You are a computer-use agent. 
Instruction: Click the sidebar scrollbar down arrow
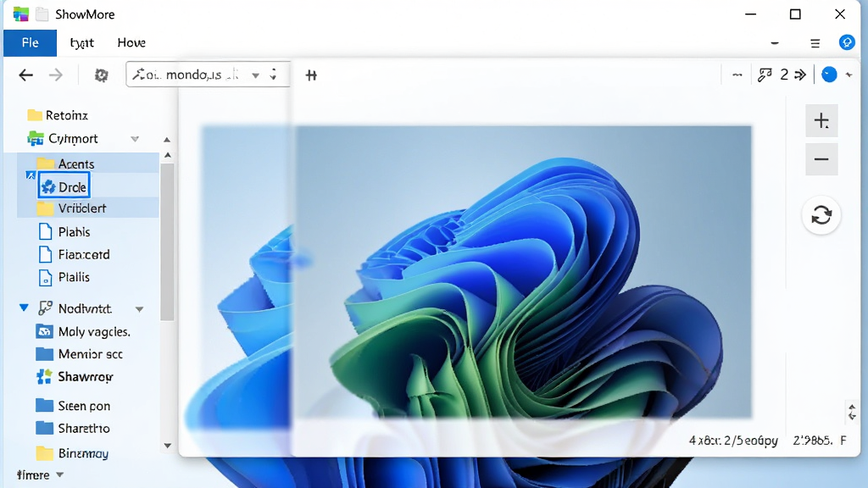(x=167, y=446)
